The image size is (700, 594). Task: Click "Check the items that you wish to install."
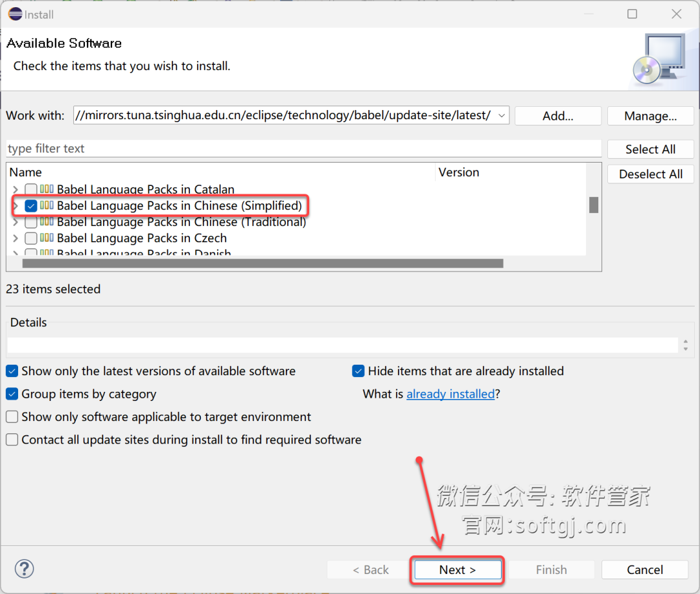122,66
